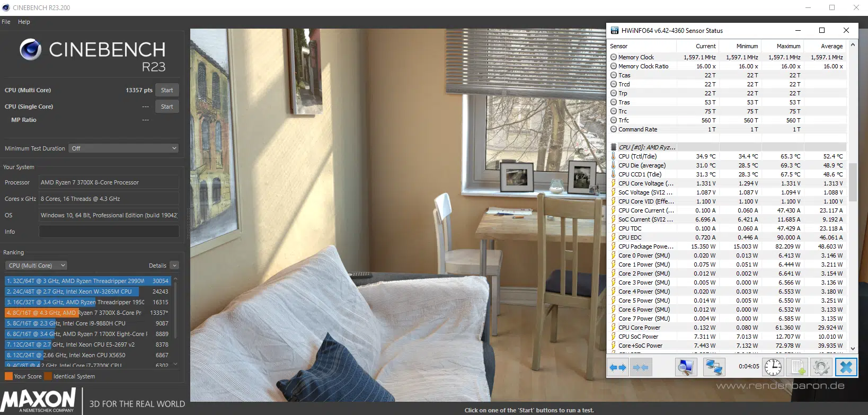This screenshot has width=868, height=415.
Task: Open the HWiNFO sensor summary monitor icon
Action: point(685,367)
